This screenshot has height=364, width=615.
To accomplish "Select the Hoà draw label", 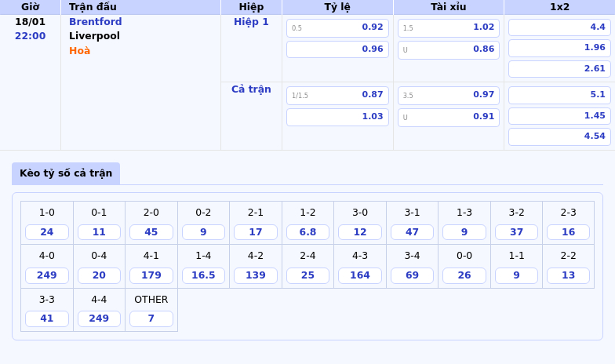I will (79, 51).
